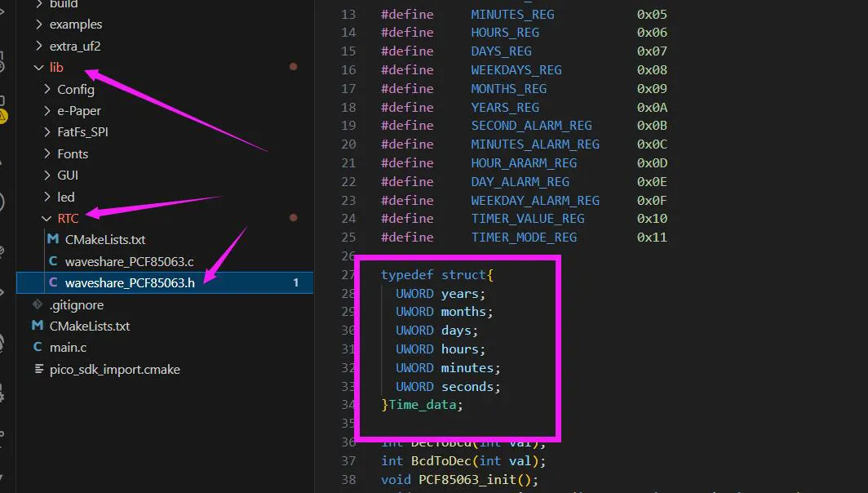Click the C icon beside main.c
The image size is (868, 493).
(x=38, y=348)
